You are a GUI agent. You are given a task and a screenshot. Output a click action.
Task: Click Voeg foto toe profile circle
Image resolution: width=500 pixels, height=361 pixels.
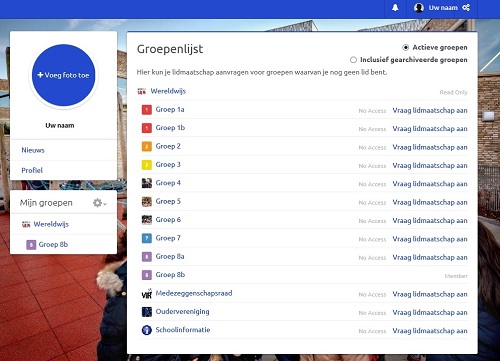tap(63, 75)
